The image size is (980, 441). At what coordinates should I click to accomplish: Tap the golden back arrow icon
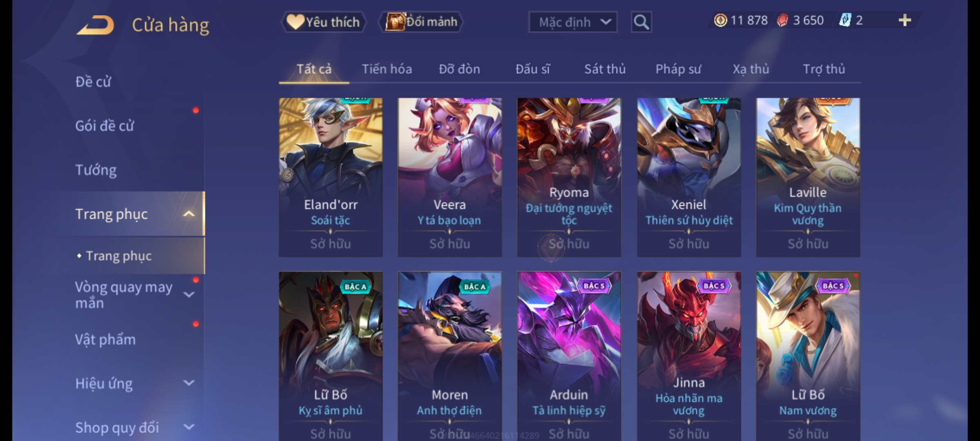[x=95, y=25]
